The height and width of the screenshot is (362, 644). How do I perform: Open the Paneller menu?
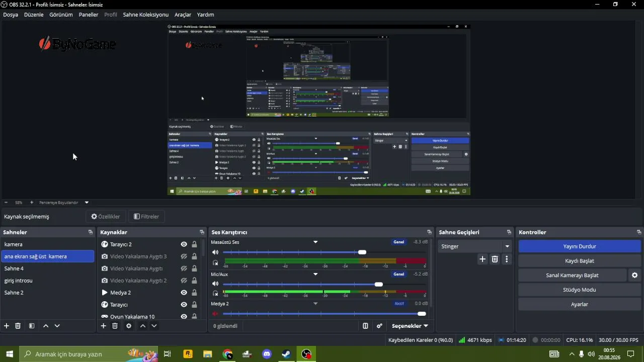pos(89,15)
